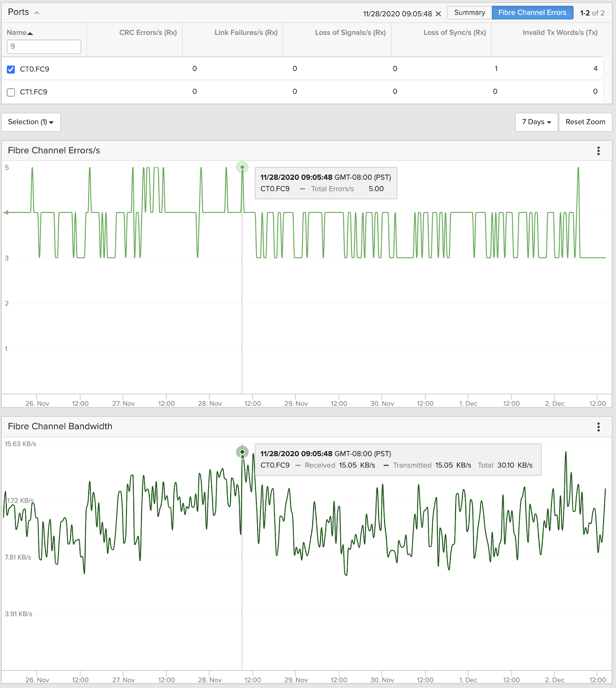Image resolution: width=616 pixels, height=688 pixels.
Task: Sort by Name column arrow
Action: 30,33
